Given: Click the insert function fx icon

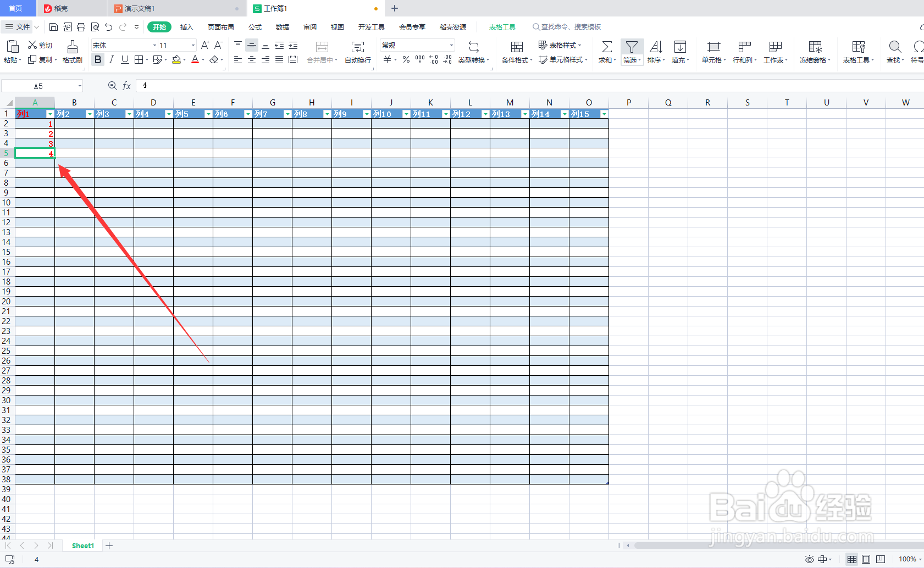Looking at the screenshot, I should pyautogui.click(x=127, y=86).
